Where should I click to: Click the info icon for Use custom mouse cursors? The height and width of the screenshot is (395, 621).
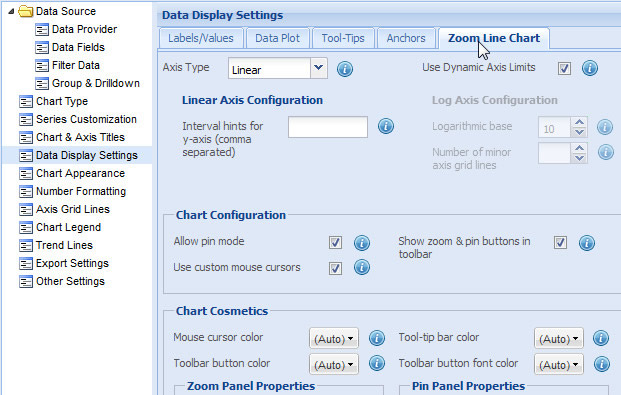coord(362,267)
